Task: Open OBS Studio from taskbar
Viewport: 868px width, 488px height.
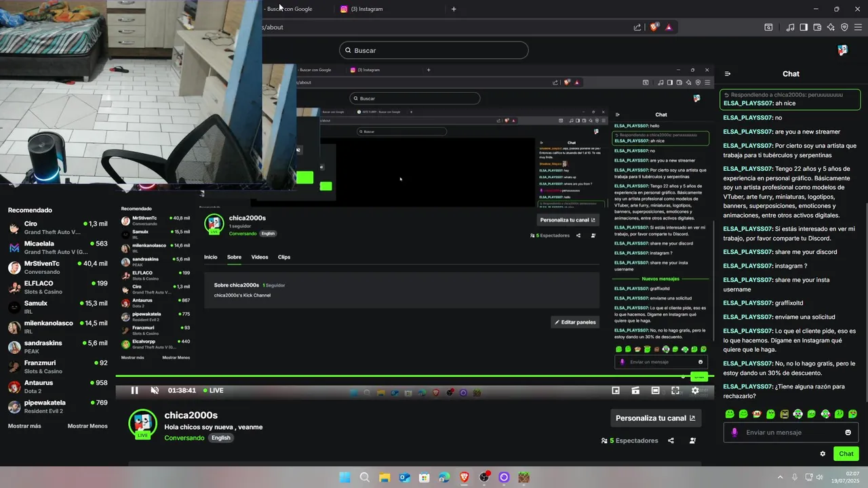Action: click(484, 477)
